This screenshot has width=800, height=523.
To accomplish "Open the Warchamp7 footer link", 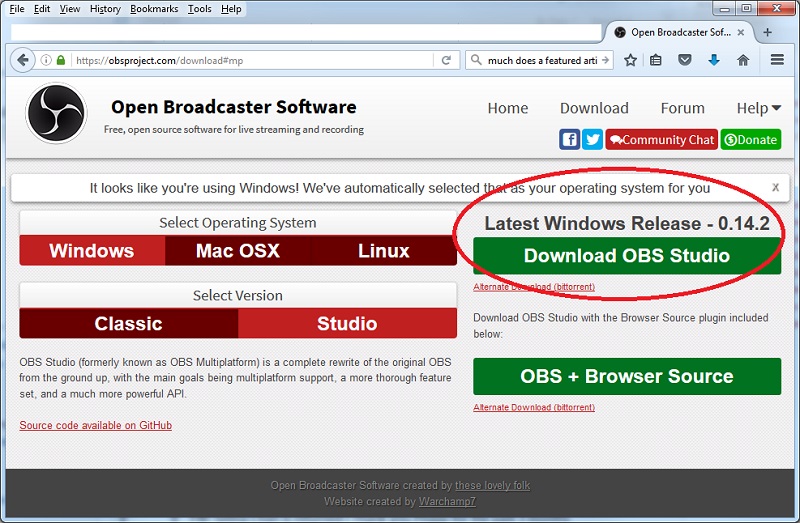I will point(447,502).
